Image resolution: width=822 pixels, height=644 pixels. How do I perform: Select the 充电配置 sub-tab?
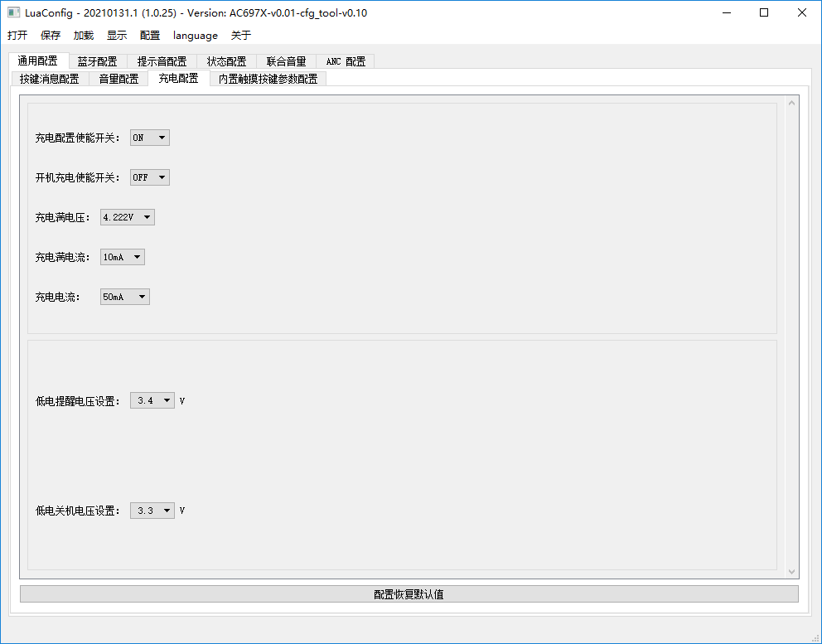pos(179,78)
